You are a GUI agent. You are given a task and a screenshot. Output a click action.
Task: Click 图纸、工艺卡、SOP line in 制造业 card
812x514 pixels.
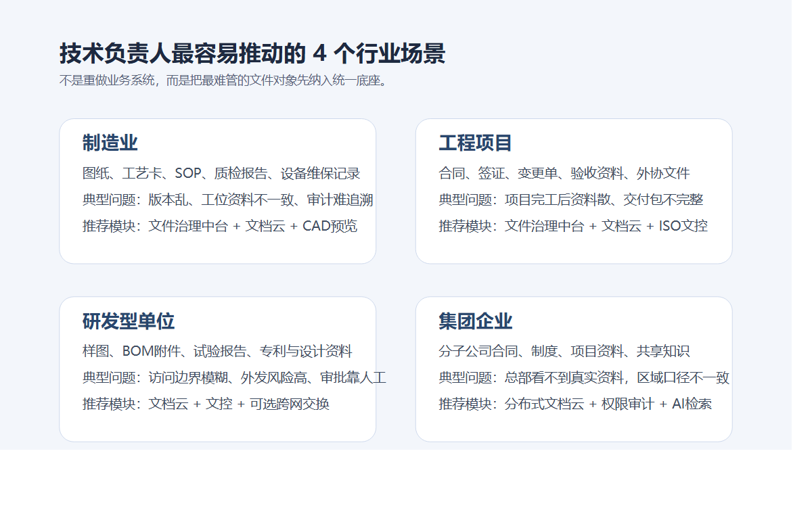point(221,173)
